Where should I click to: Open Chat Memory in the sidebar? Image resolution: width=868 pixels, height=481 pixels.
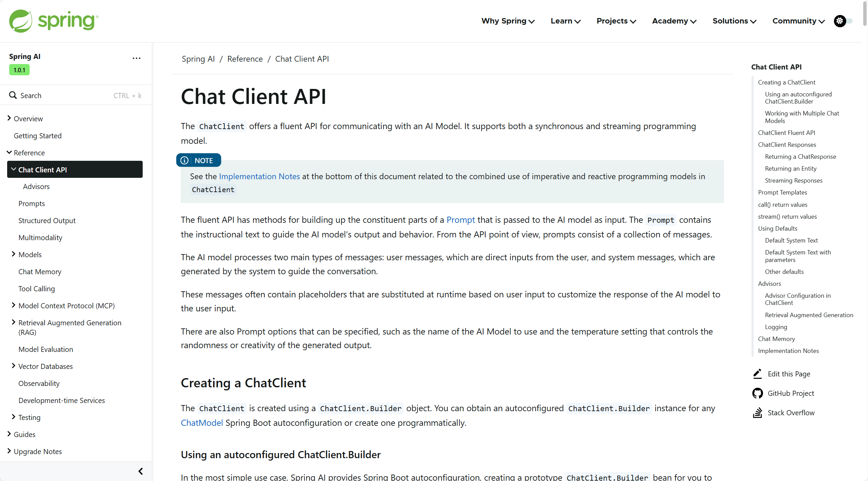pyautogui.click(x=40, y=271)
